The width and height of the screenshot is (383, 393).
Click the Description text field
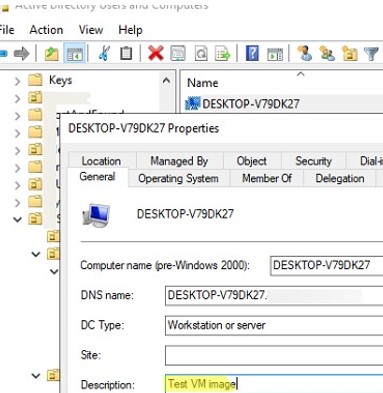[x=274, y=384]
